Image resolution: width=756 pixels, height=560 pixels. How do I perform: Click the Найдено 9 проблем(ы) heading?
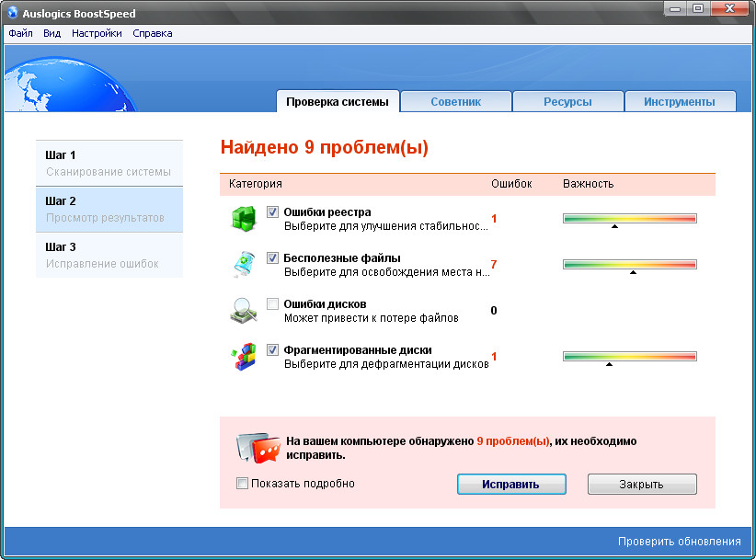coord(325,147)
